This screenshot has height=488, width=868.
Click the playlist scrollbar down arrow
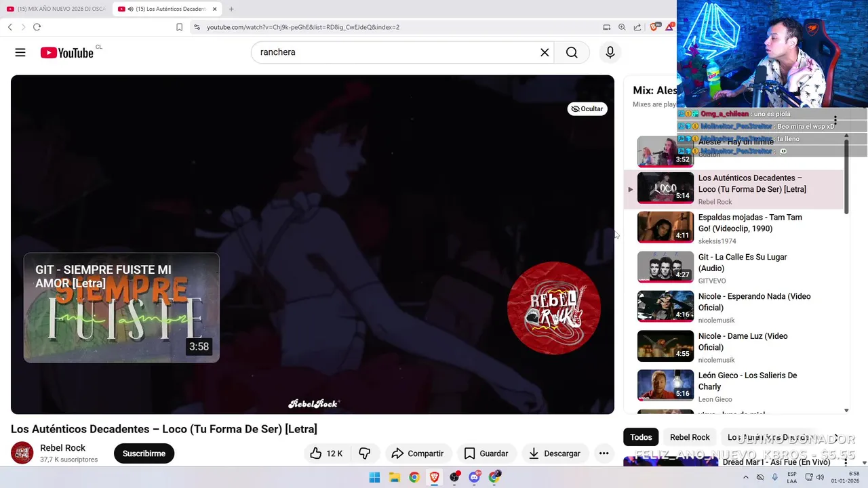pyautogui.click(x=846, y=410)
